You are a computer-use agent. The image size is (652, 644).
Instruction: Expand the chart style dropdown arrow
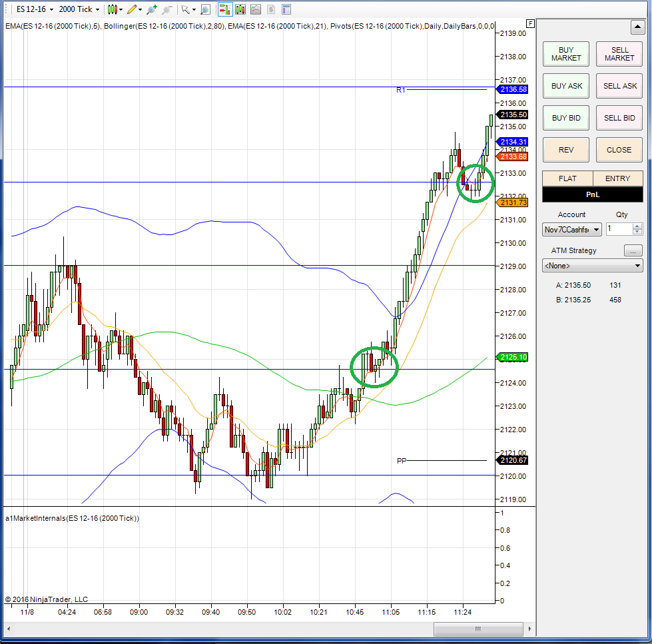121,9
